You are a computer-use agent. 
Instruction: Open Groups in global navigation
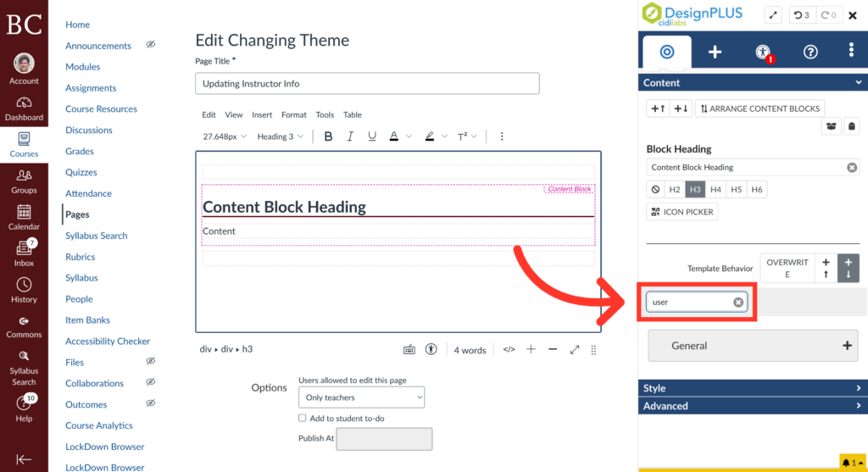[24, 181]
